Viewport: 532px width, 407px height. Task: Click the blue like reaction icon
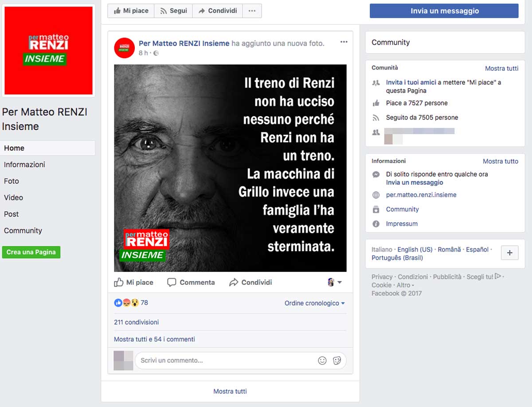118,303
